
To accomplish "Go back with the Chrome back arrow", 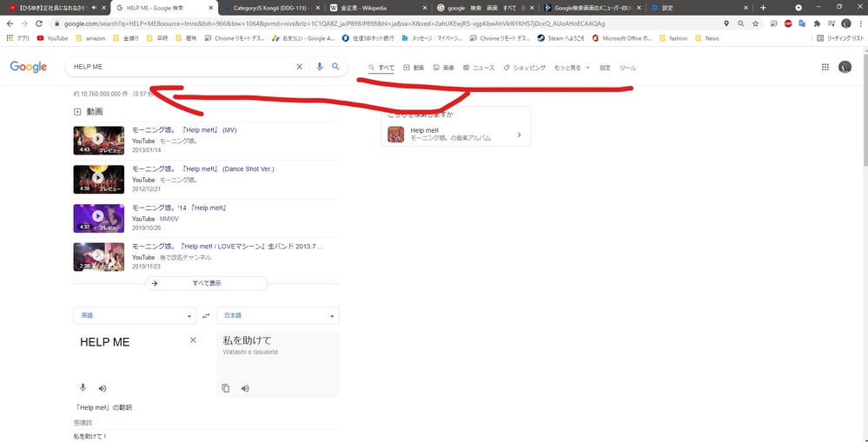I will pos(10,23).
